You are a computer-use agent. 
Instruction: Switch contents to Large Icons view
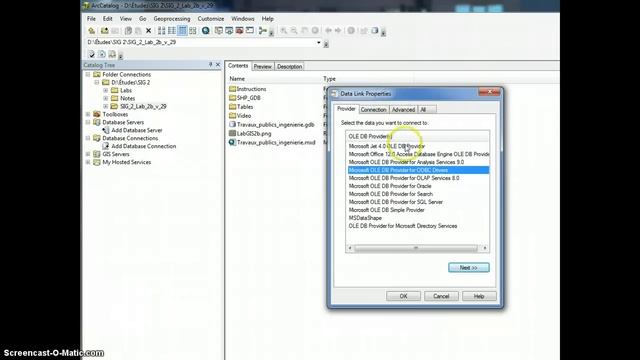pos(162,31)
